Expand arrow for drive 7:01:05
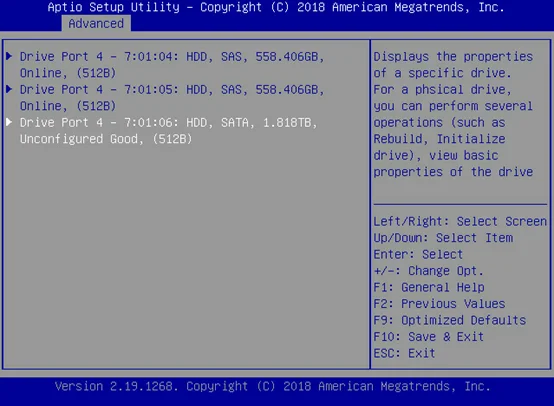This screenshot has width=554, height=406. [x=9, y=89]
